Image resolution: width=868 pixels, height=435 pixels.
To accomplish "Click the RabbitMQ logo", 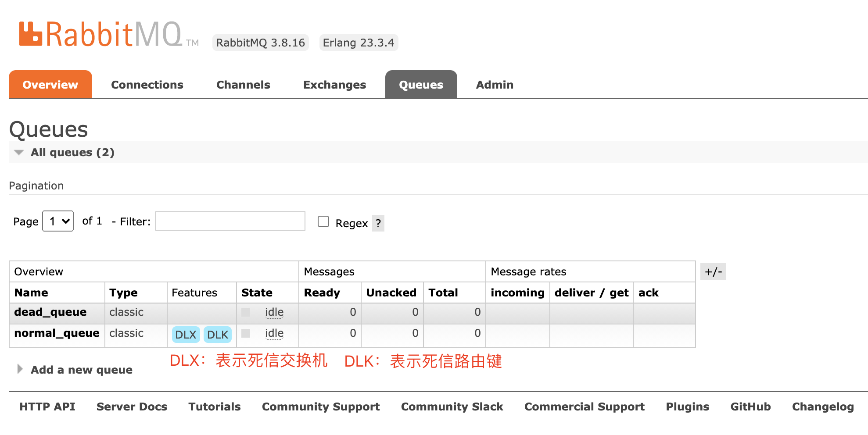I will 108,34.
